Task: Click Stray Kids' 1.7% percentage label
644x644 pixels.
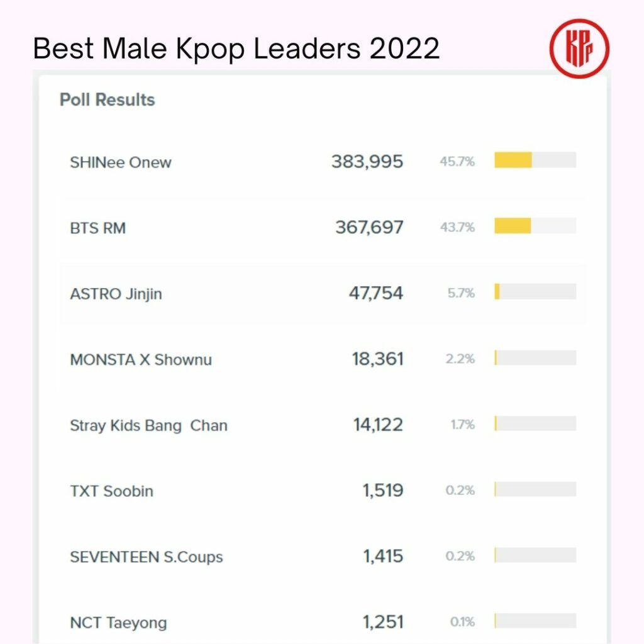Action: pos(462,425)
